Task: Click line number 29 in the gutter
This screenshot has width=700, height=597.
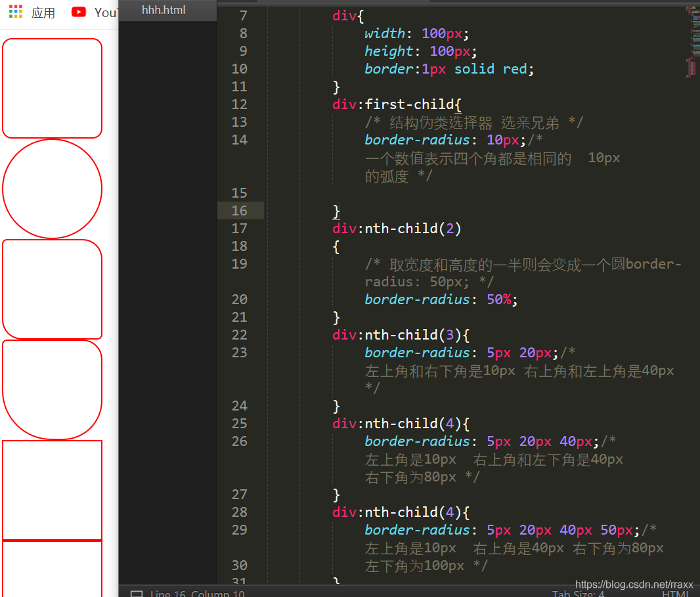Action: (239, 530)
